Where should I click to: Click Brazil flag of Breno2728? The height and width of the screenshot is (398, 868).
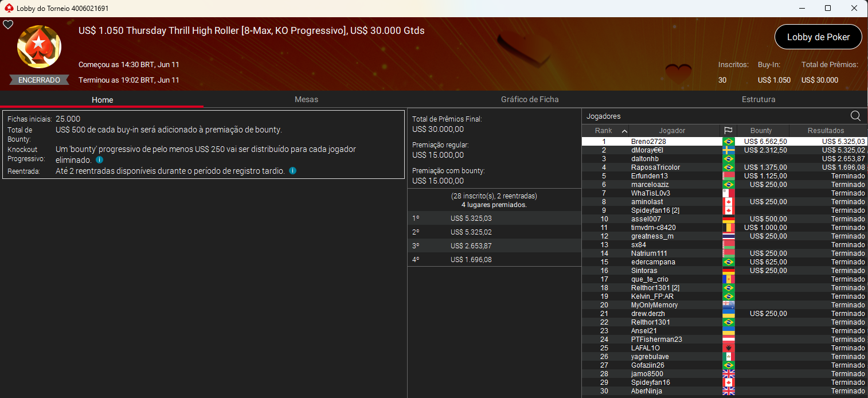[729, 141]
